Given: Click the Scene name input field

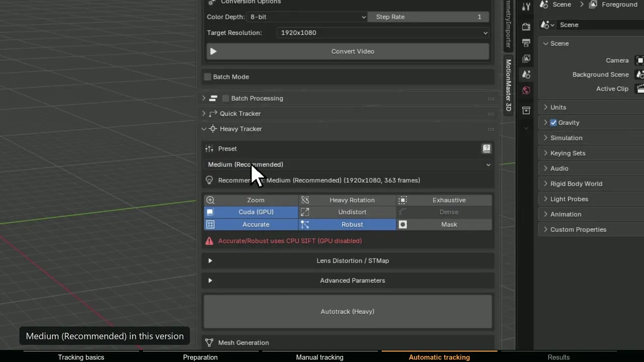Looking at the screenshot, I should coord(600,25).
